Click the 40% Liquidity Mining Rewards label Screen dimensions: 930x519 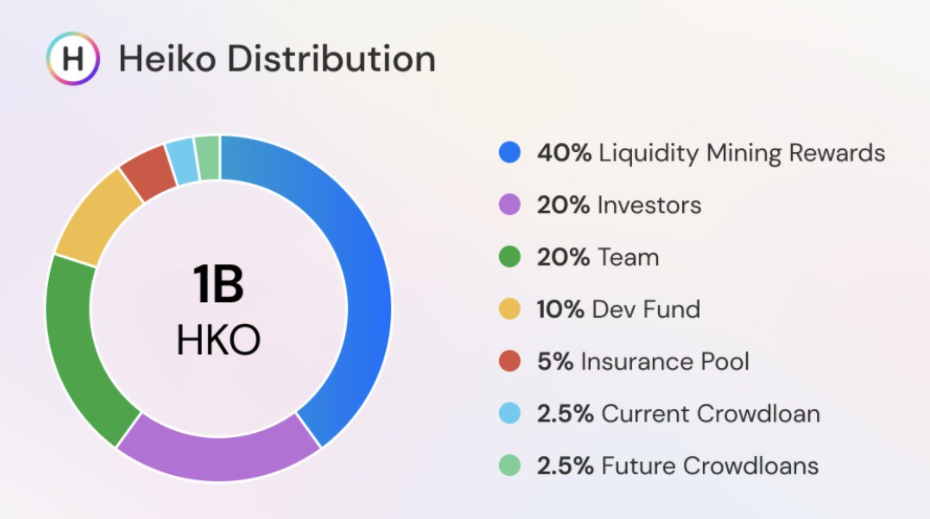tap(711, 152)
